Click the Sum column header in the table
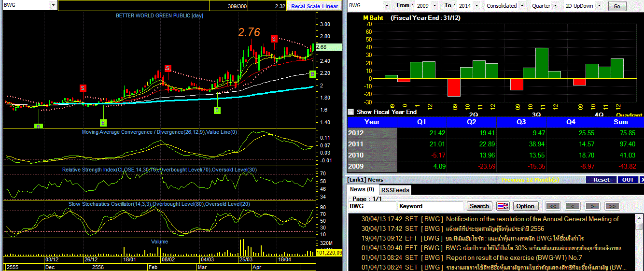Viewport: 644px width, 271px height. tap(620, 122)
